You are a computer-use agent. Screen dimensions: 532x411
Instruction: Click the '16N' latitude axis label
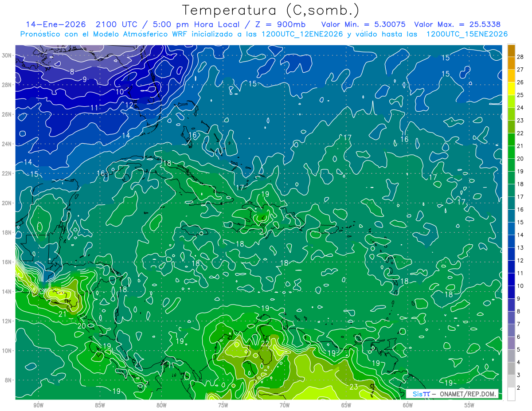pyautogui.click(x=8, y=262)
